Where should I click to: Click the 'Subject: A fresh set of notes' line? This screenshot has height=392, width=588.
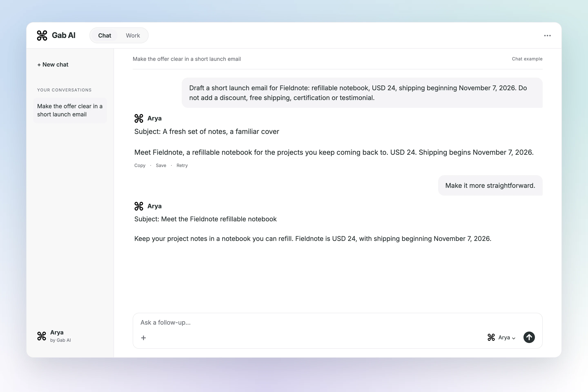point(207,131)
